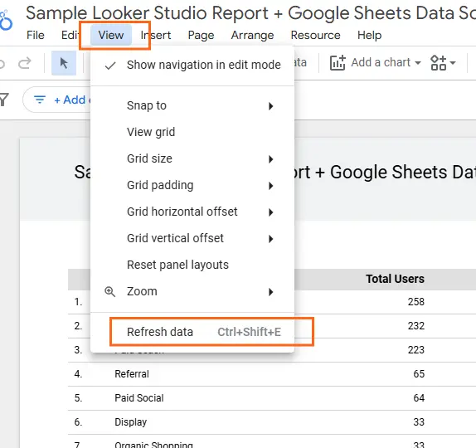Open the Add a chart dropdown arrow
476x448 pixels.
418,63
